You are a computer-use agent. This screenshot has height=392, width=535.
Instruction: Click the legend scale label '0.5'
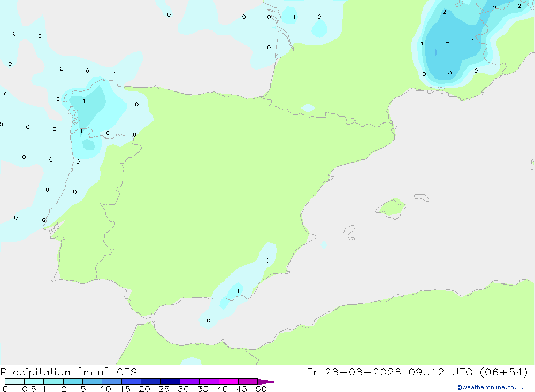coord(29,389)
